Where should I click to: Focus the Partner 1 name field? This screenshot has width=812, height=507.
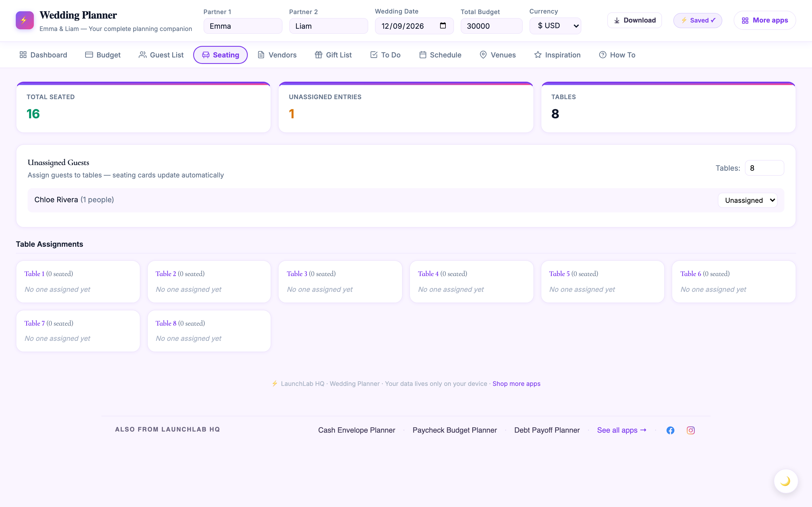point(242,26)
